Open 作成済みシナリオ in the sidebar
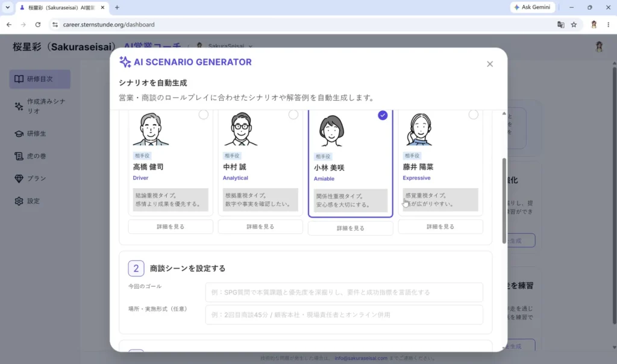Image resolution: width=617 pixels, height=364 pixels. pyautogui.click(x=40, y=106)
